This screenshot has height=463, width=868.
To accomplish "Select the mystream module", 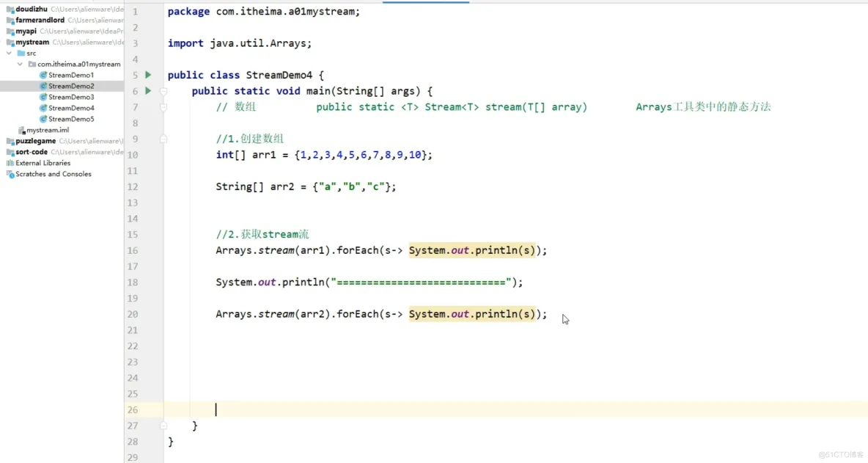I will (32, 42).
